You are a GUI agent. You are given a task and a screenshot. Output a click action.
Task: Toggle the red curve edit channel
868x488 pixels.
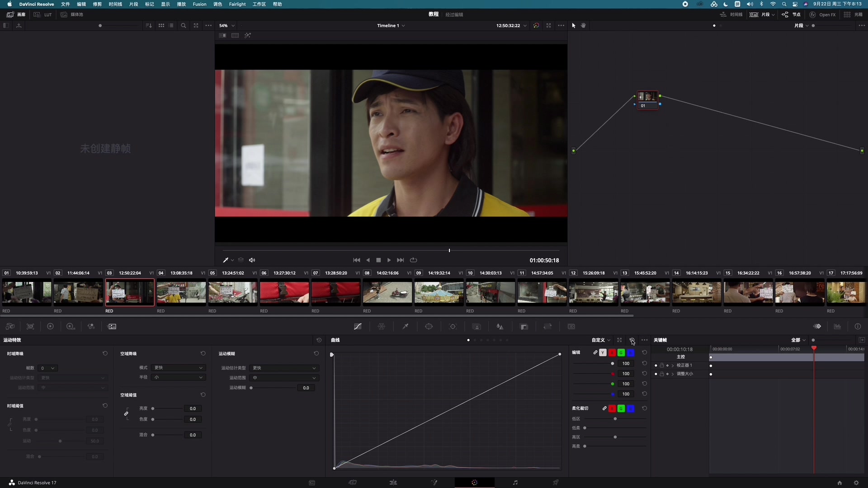(612, 353)
